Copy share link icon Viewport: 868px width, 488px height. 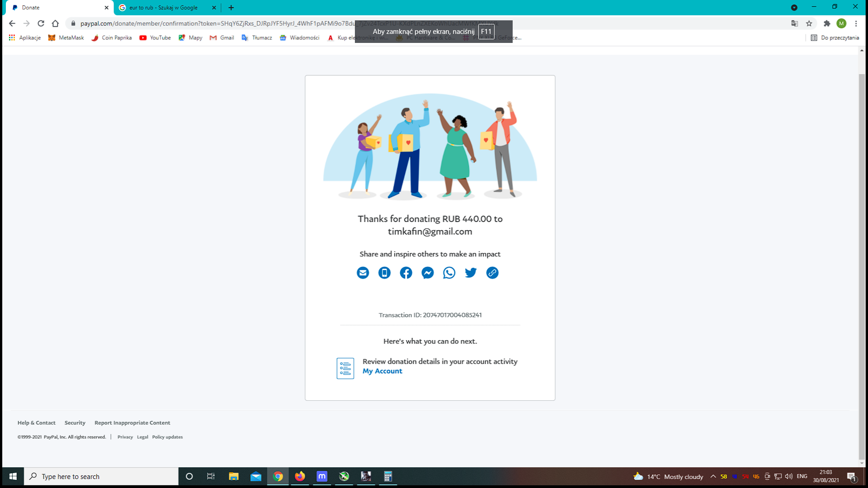tap(492, 273)
